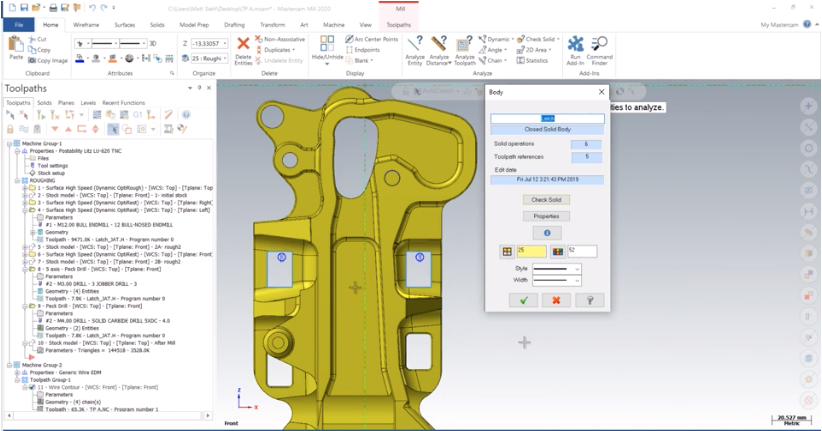Screen dimensions: 822x431
Task: Launch the Run Add-In icon
Action: pos(576,44)
